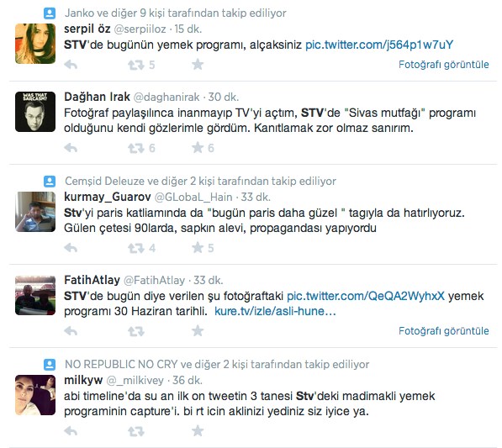The image size is (502, 448).
Task: Favorite kurmay_Guarov's tweet with star
Action: 198,247
